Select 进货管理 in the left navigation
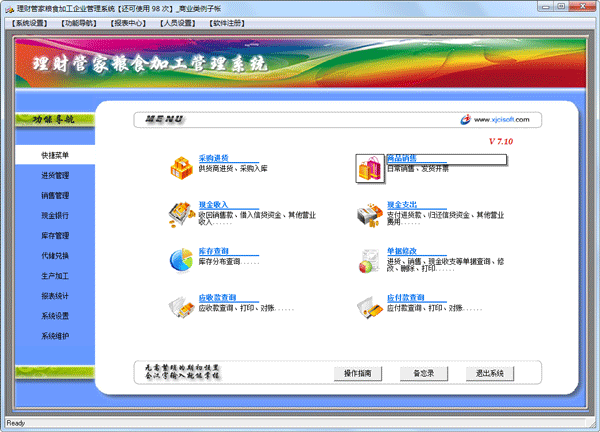This screenshot has width=600, height=432. [x=55, y=176]
